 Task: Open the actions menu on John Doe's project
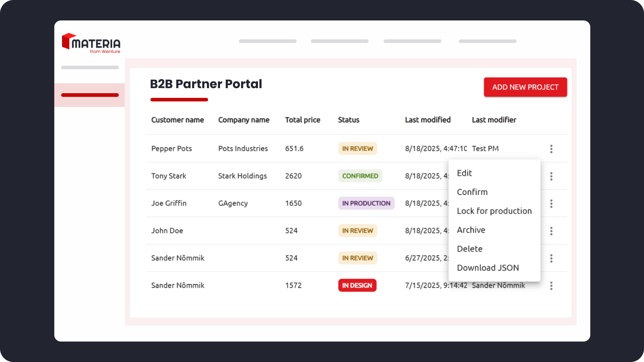[x=551, y=231]
